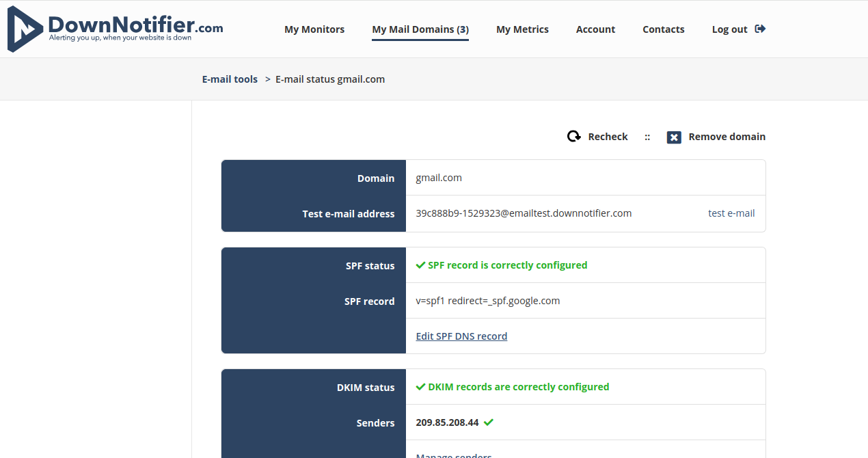The image size is (868, 458).
Task: Go to My Metrics
Action: [x=522, y=29]
